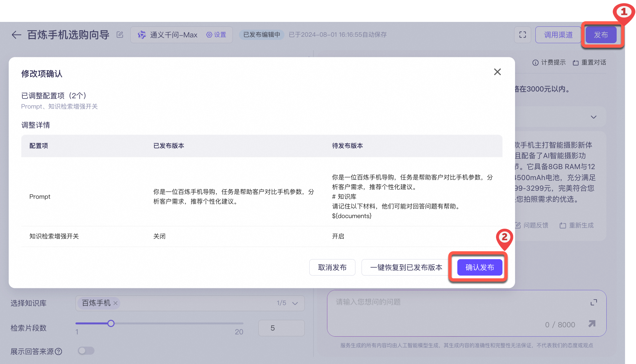Show help for 展示回答来源 question icon
The image size is (636, 364).
tap(58, 351)
